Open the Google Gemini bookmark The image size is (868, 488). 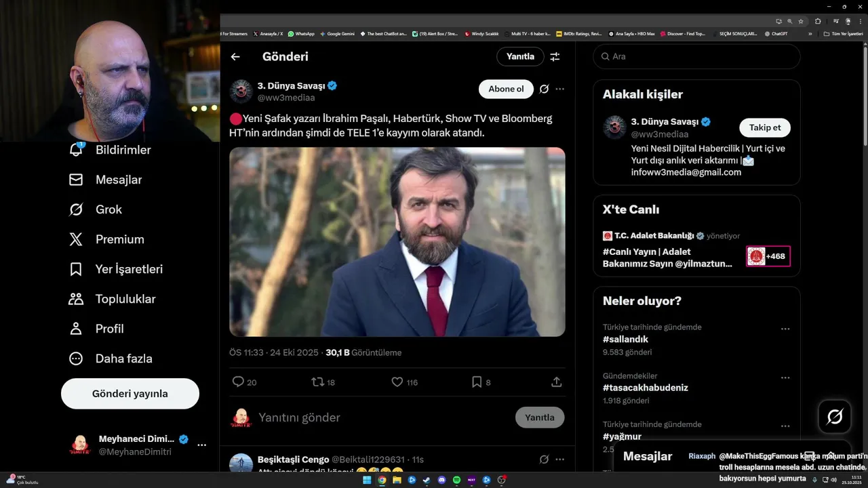point(337,33)
